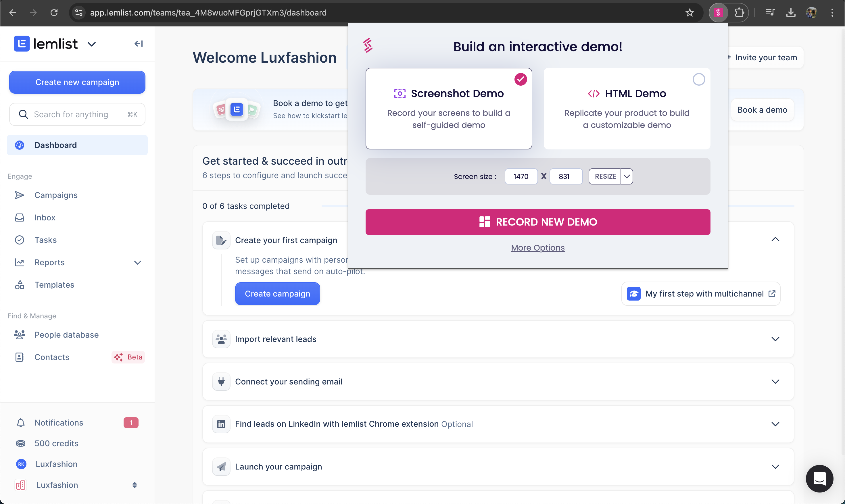The width and height of the screenshot is (845, 504).
Task: Open the RESIZE dropdown arrow
Action: coord(627,176)
